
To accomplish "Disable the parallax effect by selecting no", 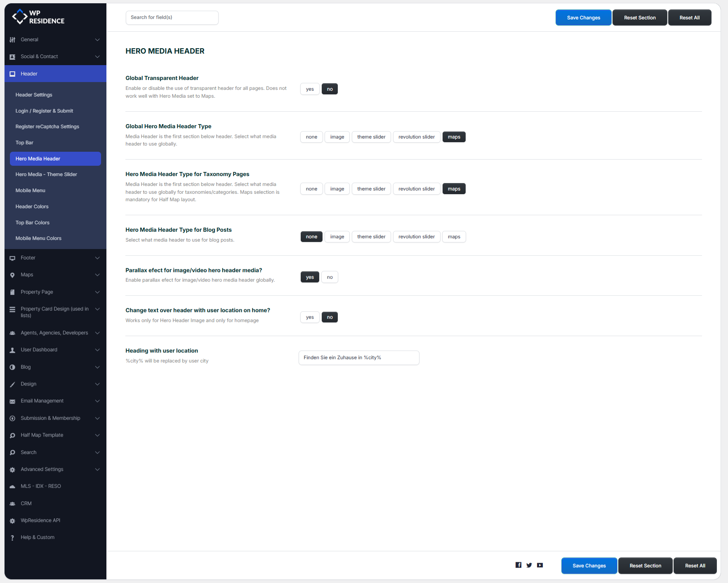I will (330, 277).
